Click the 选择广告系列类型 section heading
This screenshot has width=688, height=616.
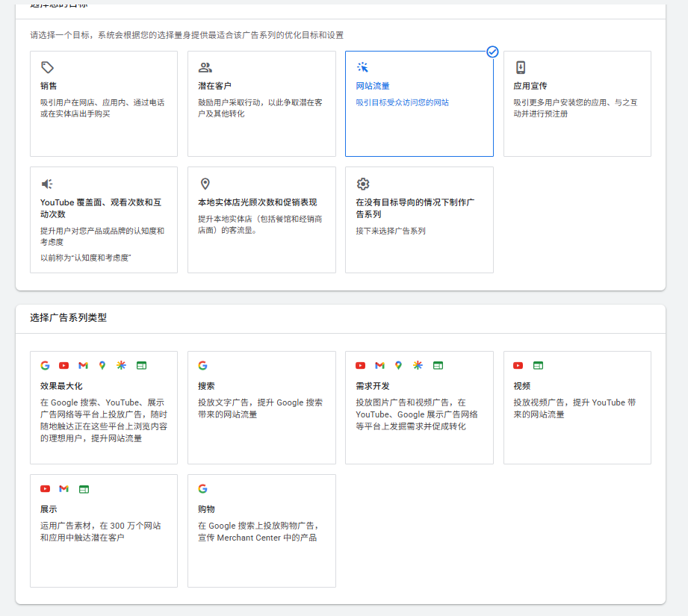tap(69, 317)
